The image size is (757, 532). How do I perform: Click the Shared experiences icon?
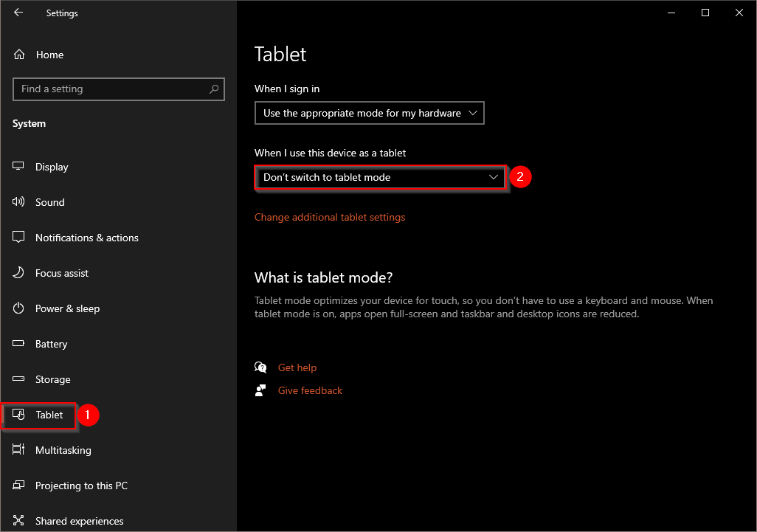point(19,521)
